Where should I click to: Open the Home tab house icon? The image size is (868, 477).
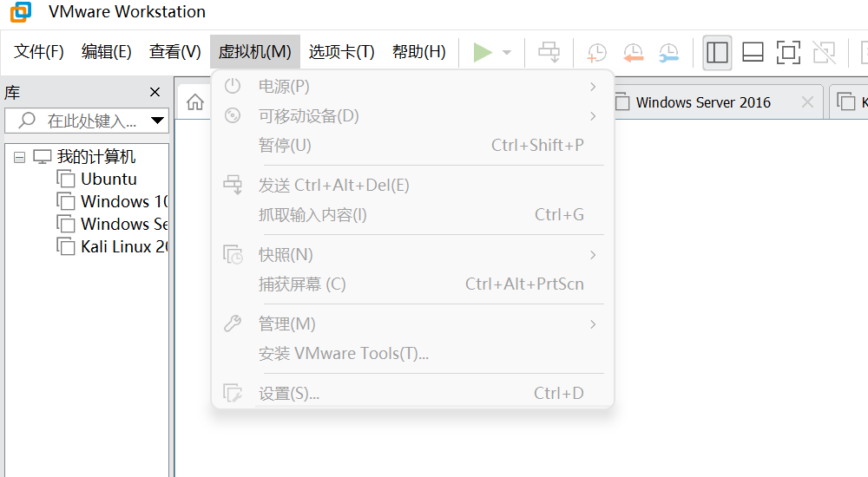pyautogui.click(x=195, y=102)
